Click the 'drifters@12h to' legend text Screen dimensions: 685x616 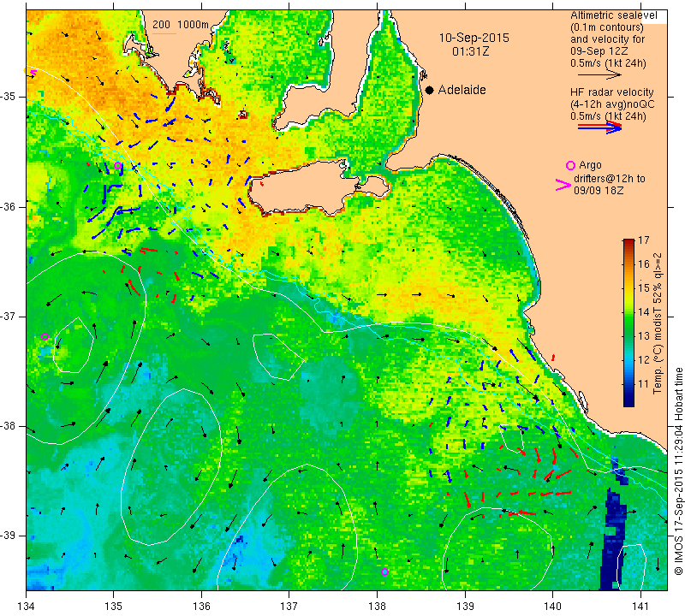click(610, 179)
